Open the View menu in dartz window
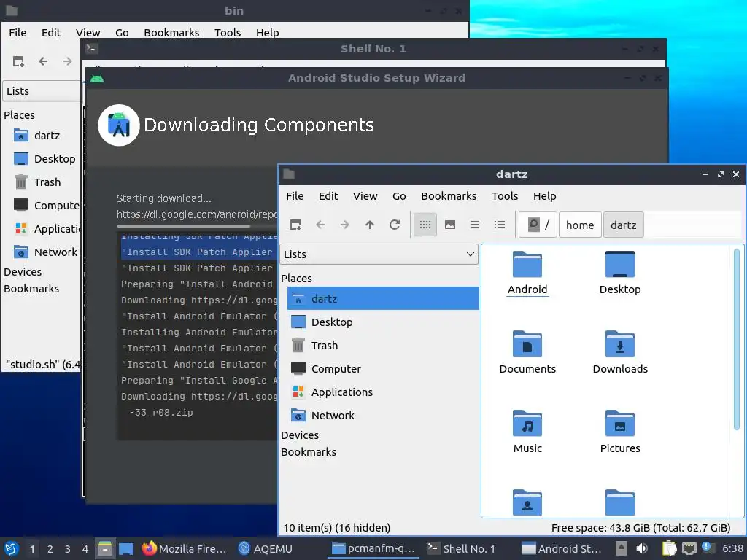This screenshot has width=747, height=560. pyautogui.click(x=365, y=196)
